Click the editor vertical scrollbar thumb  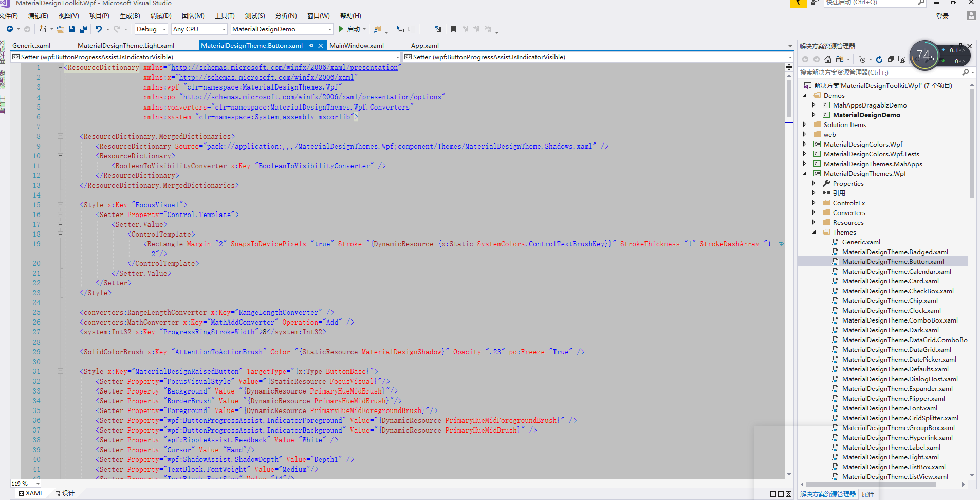pyautogui.click(x=789, y=99)
